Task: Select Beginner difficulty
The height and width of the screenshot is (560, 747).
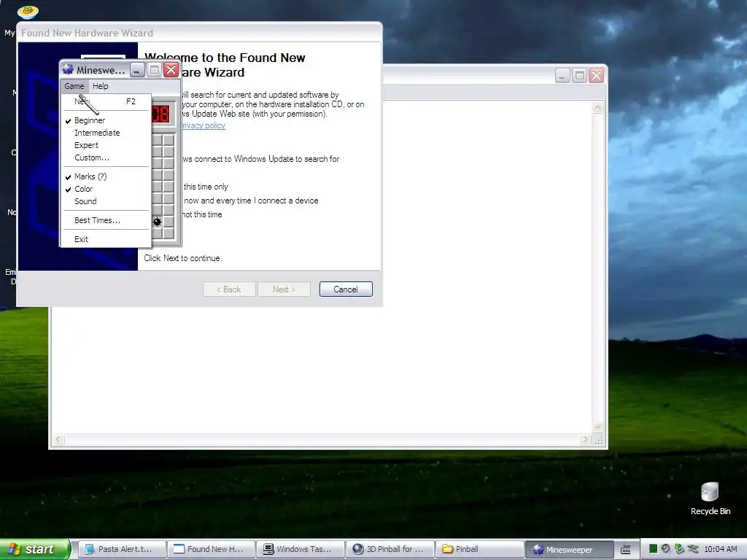Action: click(106, 120)
